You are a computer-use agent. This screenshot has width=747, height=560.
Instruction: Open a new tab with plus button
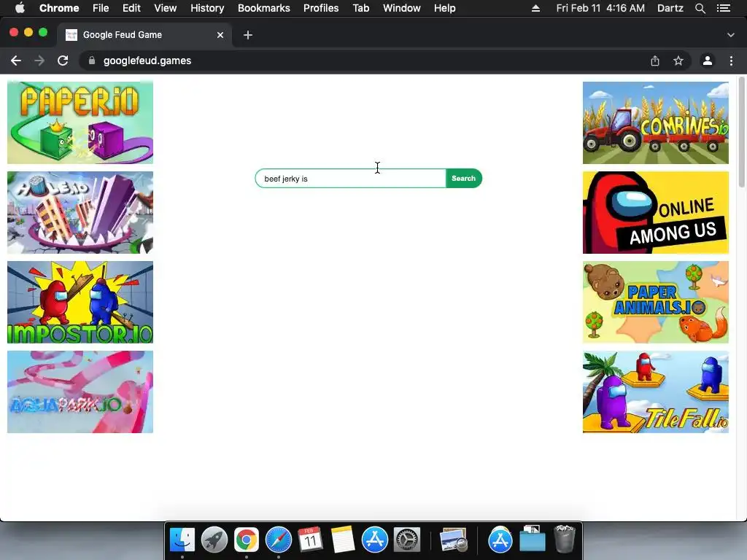(248, 35)
